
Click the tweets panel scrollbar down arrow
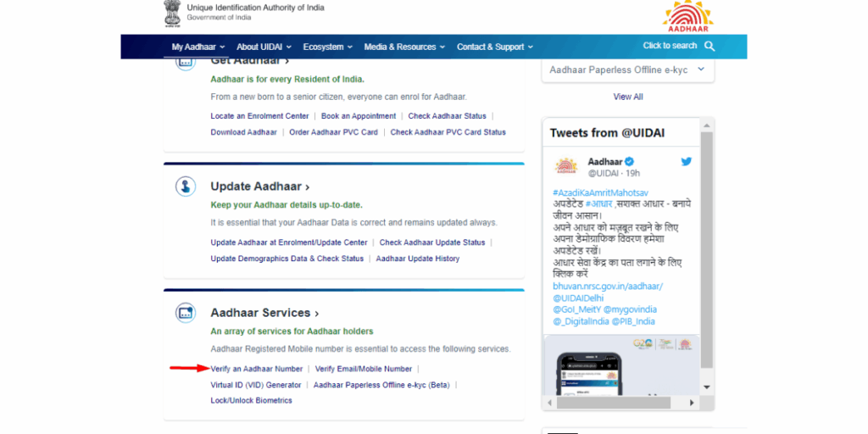[707, 387]
